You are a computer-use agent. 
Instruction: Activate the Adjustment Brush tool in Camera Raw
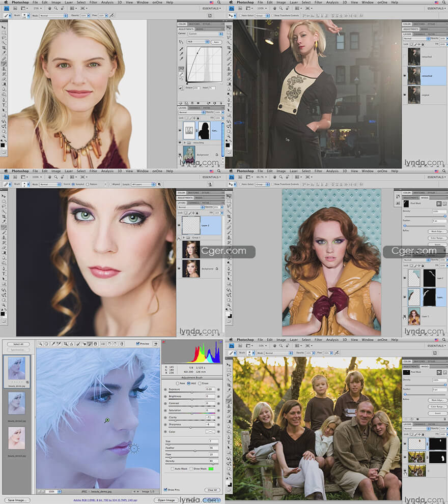pyautogui.click(x=90, y=344)
